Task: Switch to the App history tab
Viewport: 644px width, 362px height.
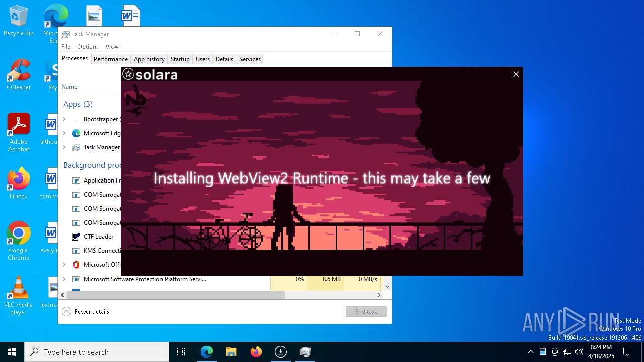Action: point(149,59)
